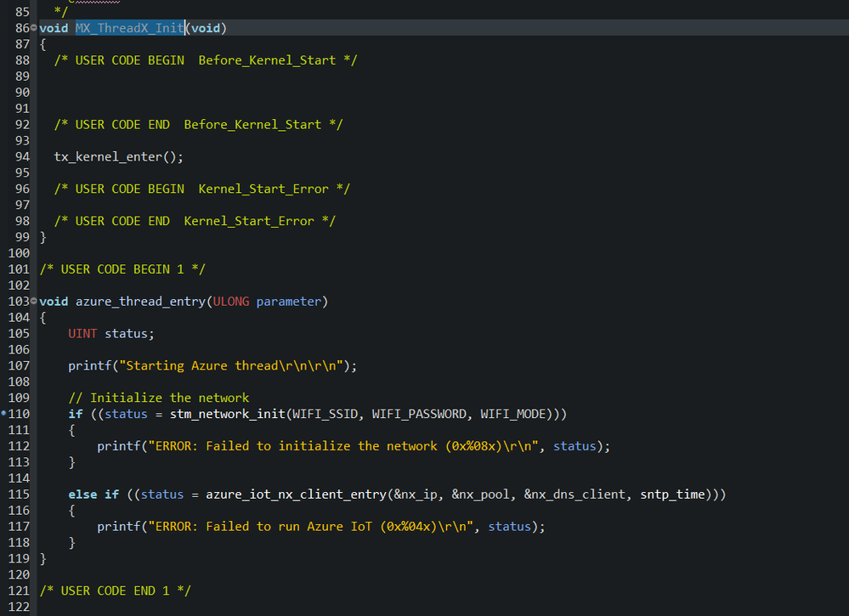The height and width of the screenshot is (616, 849).
Task: Click the USER CODE END 1 comment
Action: click(x=116, y=591)
